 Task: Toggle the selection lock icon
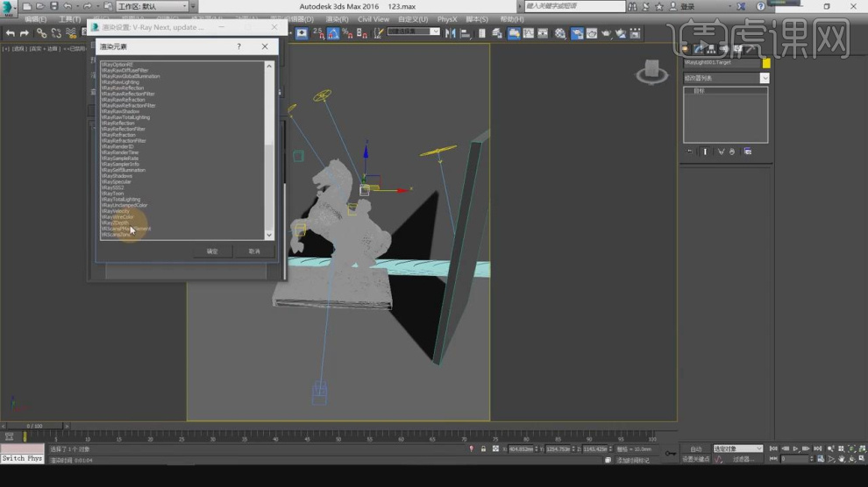483,448
